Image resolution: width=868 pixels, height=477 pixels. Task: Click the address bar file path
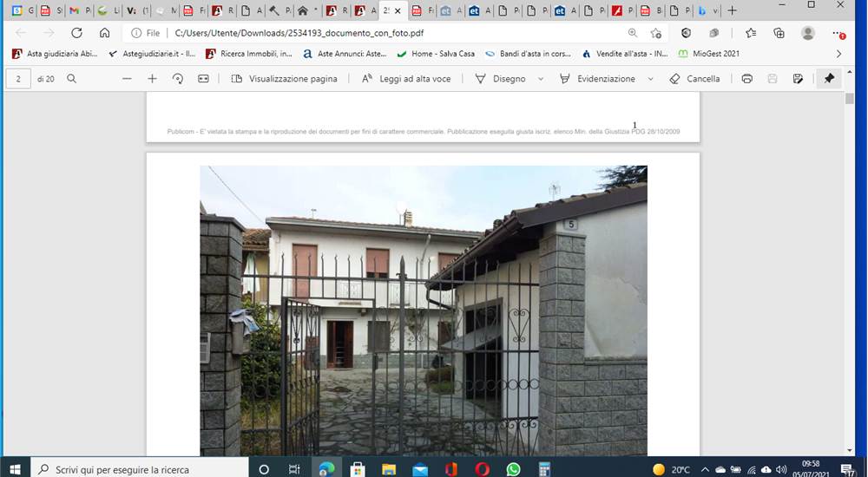click(x=299, y=33)
